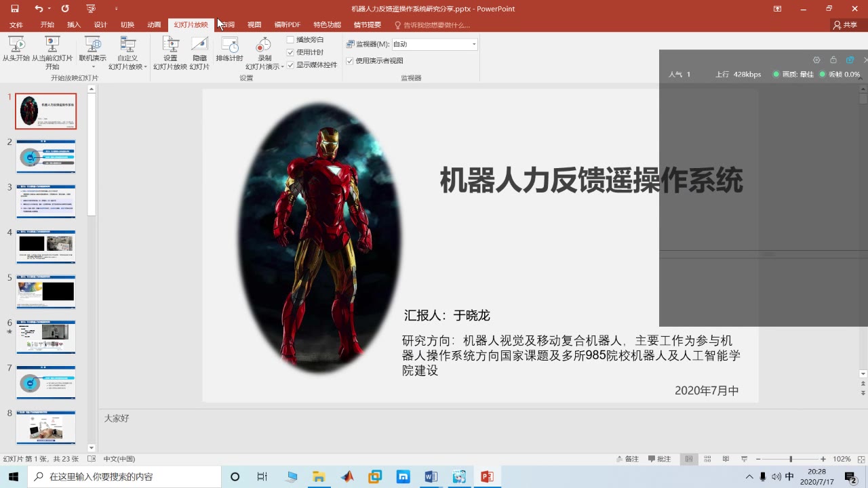Start slideshow from current slide (从当前幻灯片开始)
Image resolution: width=868 pixels, height=488 pixels.
pos(52,54)
